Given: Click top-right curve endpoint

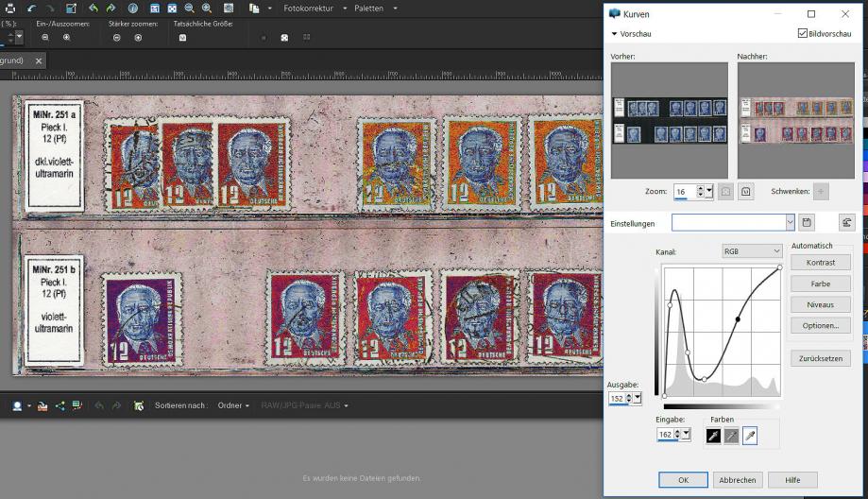Looking at the screenshot, I should (779, 267).
